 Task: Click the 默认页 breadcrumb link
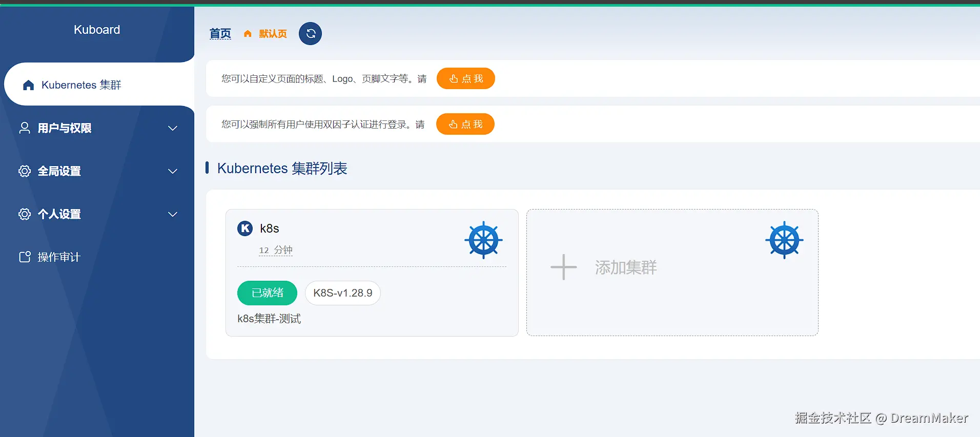273,34
